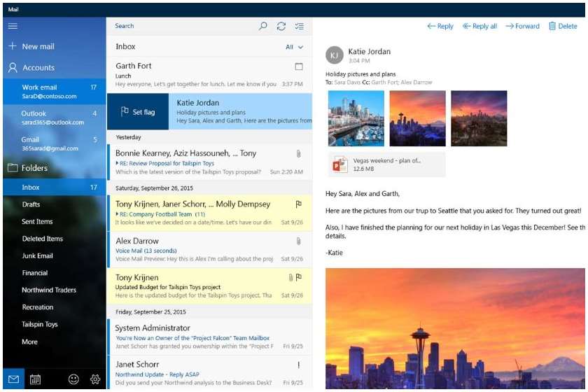Type in the Search field
The image size is (588, 392).
point(182,26)
